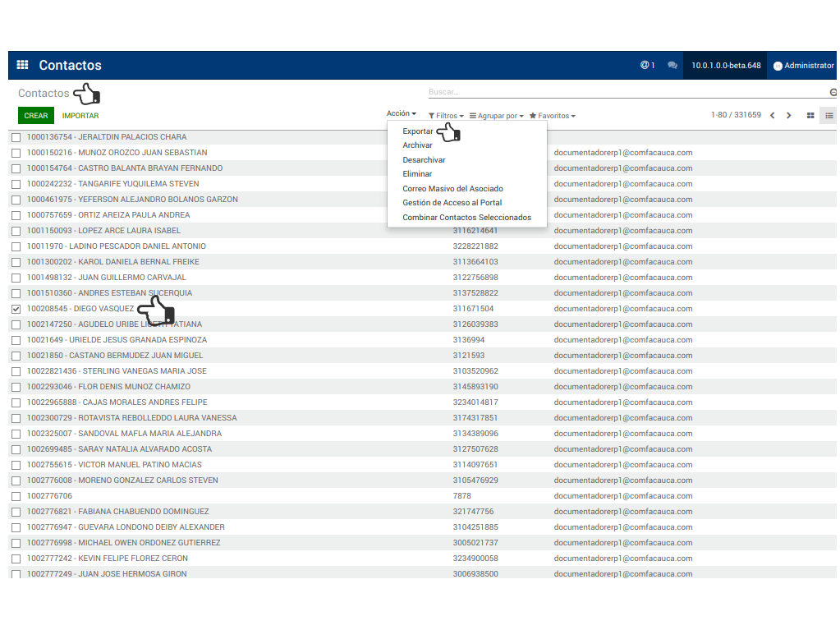
Task: Select Eliminar in the Acción menu
Action: pyautogui.click(x=417, y=174)
